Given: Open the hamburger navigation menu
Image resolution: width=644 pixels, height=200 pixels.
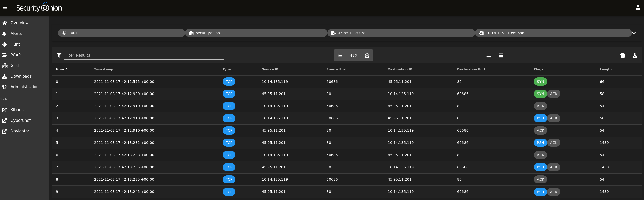Looking at the screenshot, I should [5, 8].
